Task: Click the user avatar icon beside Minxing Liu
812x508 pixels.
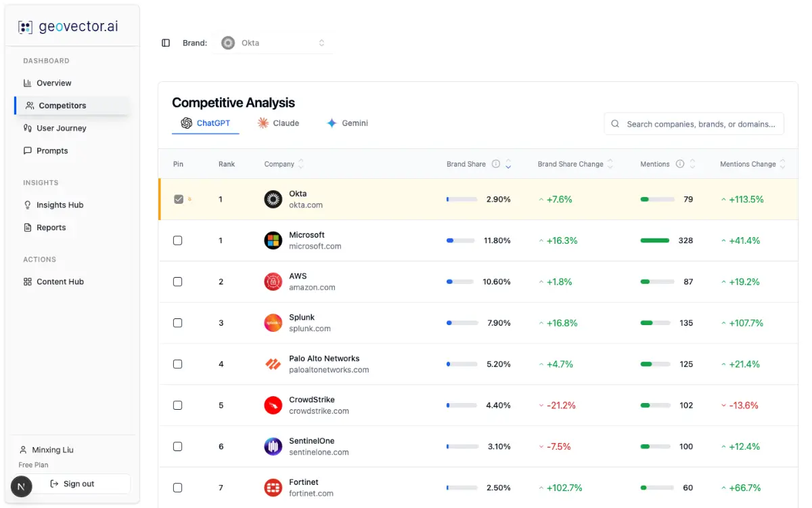Action: 23,450
